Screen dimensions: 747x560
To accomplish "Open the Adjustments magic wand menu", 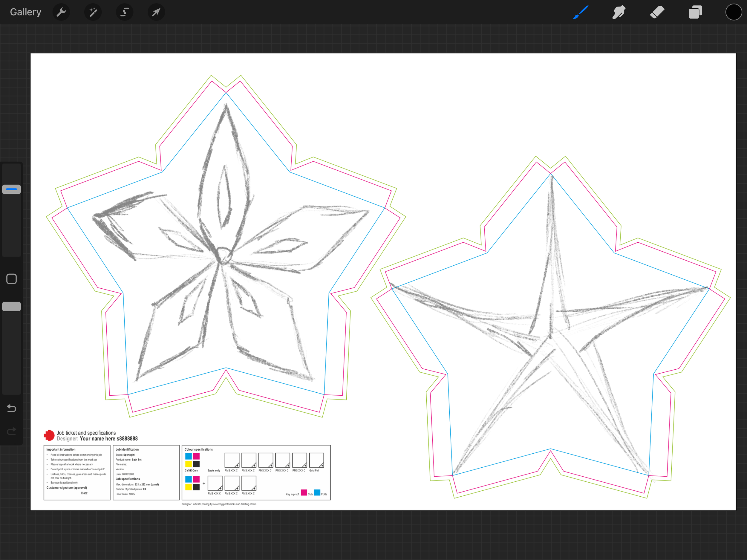I will pos(93,12).
